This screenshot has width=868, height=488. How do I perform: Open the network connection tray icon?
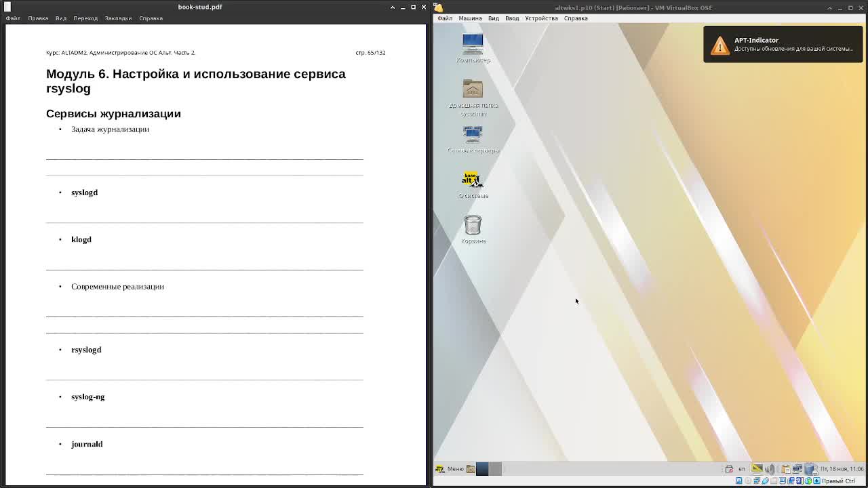click(797, 469)
